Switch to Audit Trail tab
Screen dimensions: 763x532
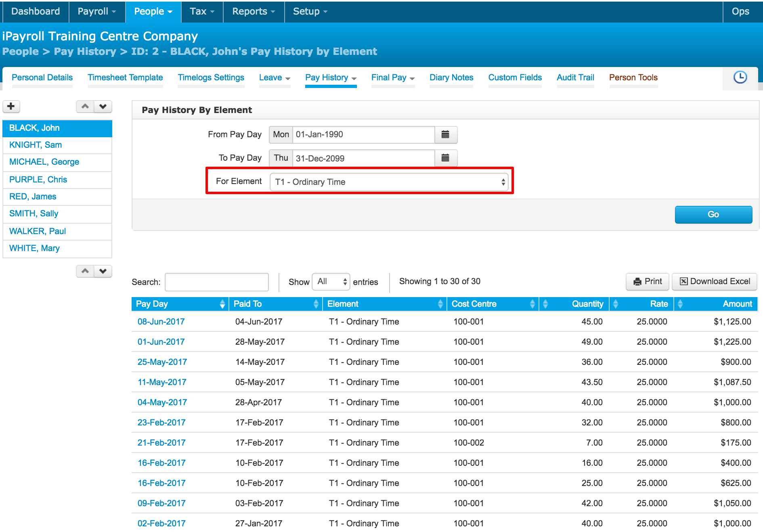tap(575, 77)
